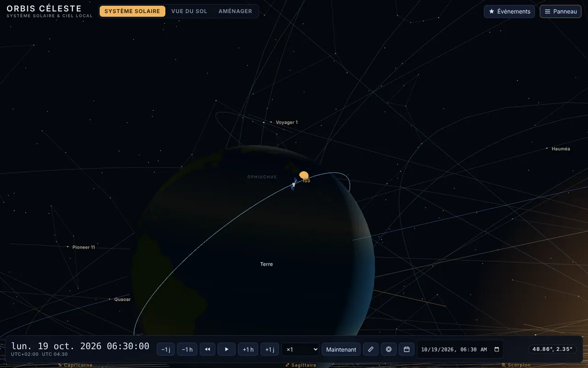The image size is (588, 368).
Task: Advance one hour with +1 h
Action: point(248,350)
